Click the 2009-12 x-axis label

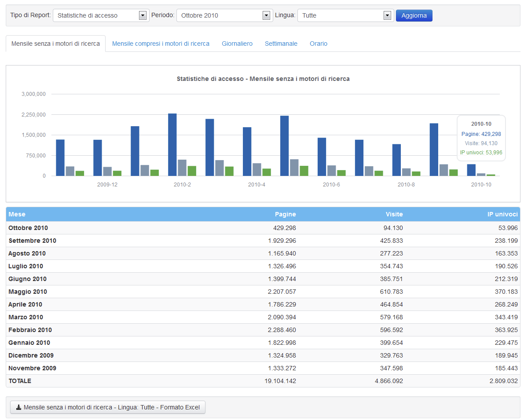[107, 184]
